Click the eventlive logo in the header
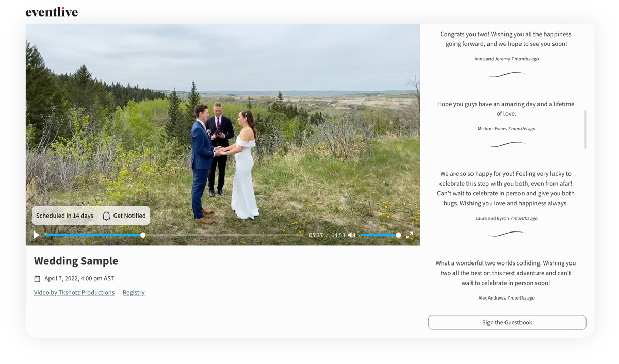619x364 pixels. point(51,11)
